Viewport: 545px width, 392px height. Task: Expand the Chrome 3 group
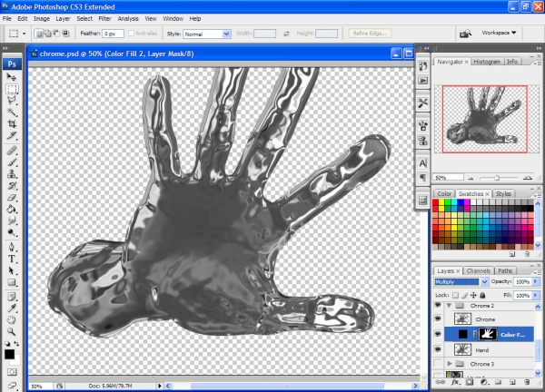click(x=450, y=364)
